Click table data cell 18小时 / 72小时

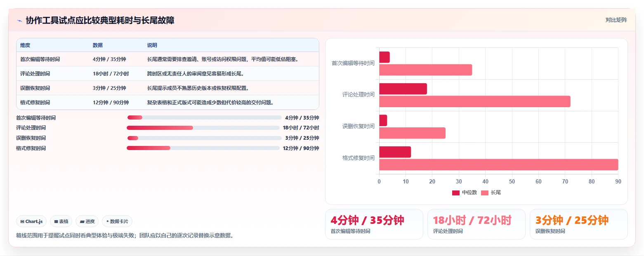111,74
